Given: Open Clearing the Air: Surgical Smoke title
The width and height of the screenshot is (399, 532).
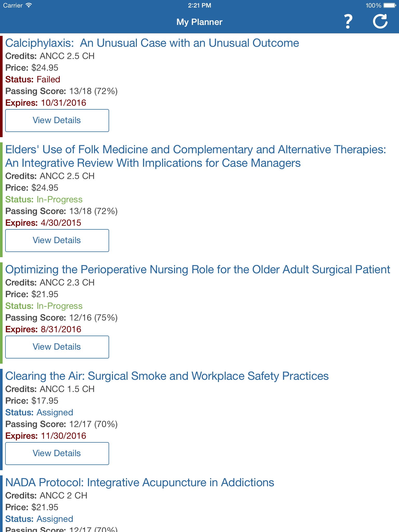Looking at the screenshot, I should click(167, 376).
